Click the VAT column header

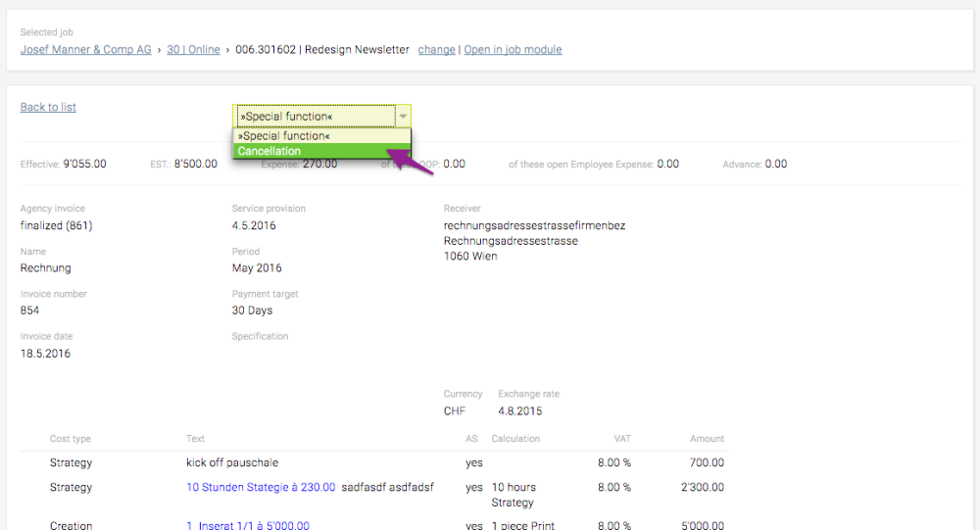pos(622,439)
